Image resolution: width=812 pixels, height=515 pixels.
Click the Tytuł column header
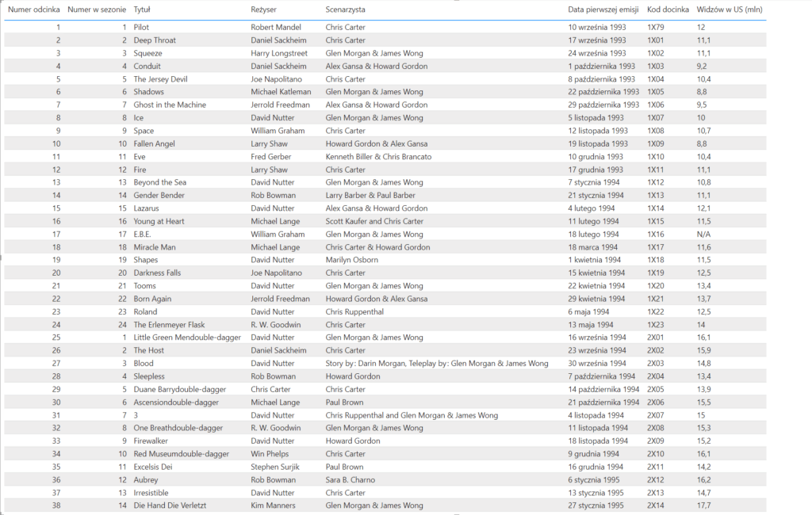tap(142, 10)
